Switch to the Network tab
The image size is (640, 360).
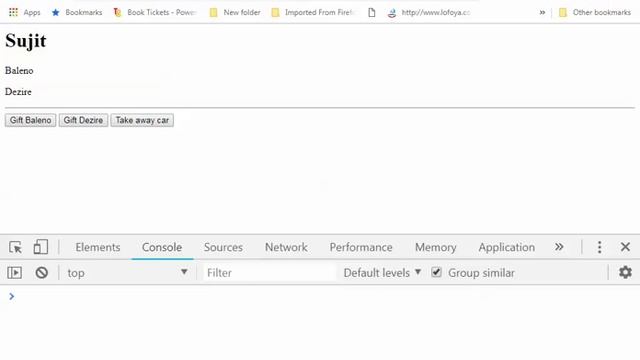(x=286, y=247)
